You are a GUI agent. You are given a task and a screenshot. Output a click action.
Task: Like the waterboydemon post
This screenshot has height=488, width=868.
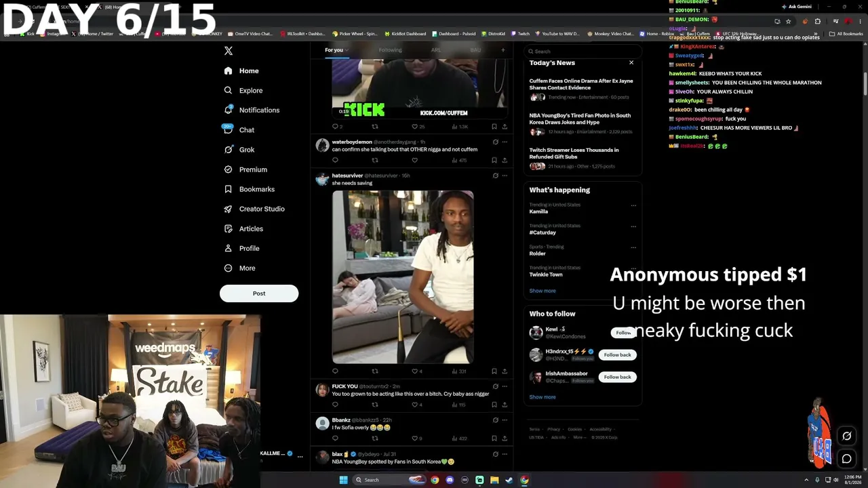click(x=414, y=161)
